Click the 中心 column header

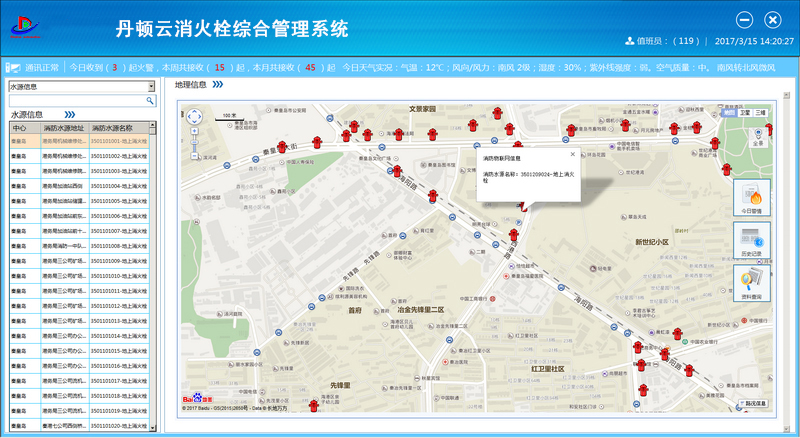tap(25, 128)
